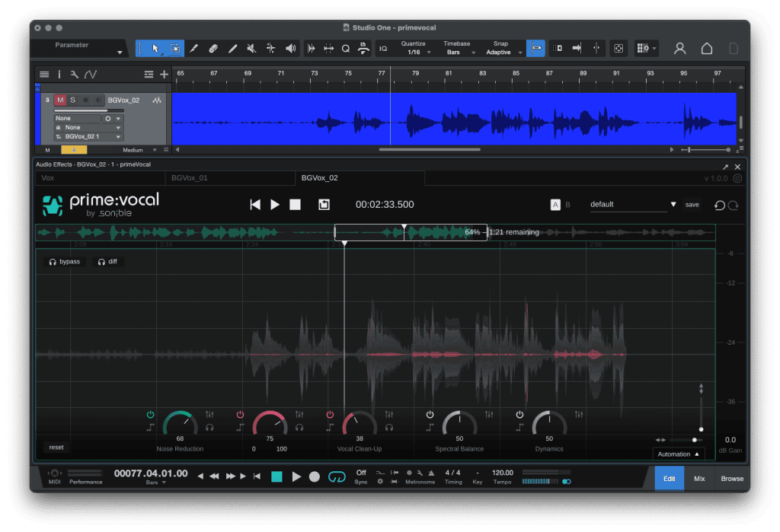780x532 pixels.
Task: Return prime:vocal playback to start
Action: [255, 204]
